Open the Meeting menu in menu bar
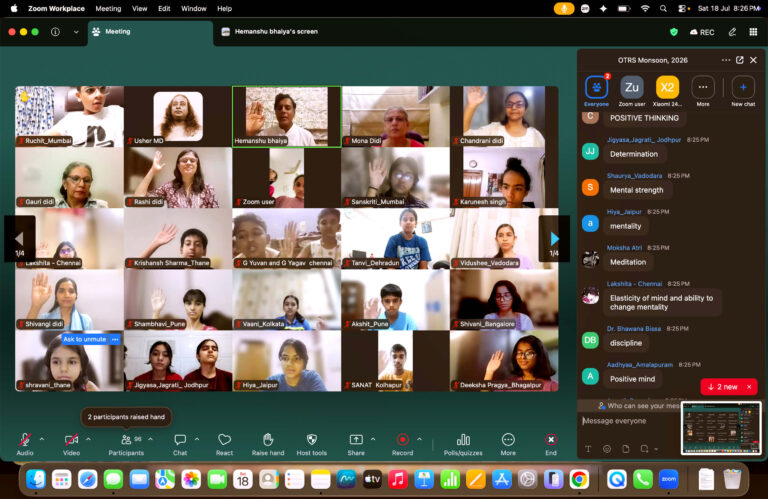The height and width of the screenshot is (499, 768). (x=108, y=8)
